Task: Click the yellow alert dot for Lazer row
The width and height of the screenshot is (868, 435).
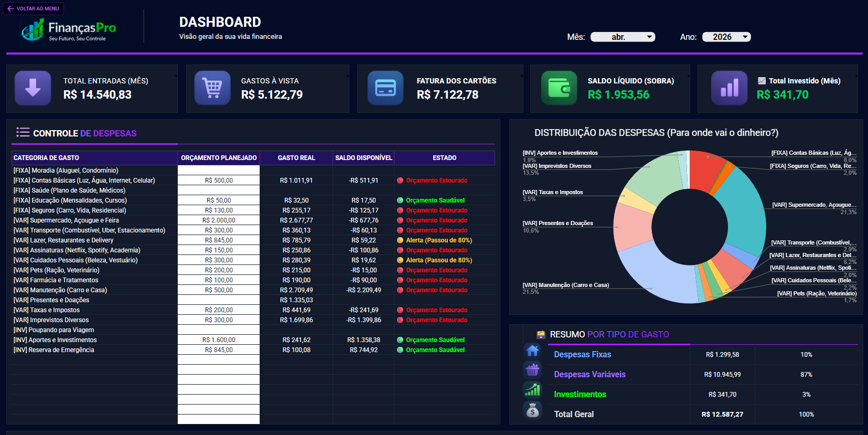Action: (x=400, y=240)
